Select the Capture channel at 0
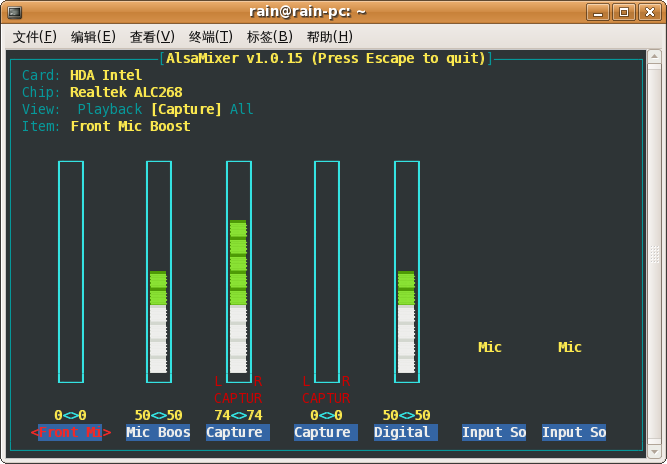 tap(326, 432)
